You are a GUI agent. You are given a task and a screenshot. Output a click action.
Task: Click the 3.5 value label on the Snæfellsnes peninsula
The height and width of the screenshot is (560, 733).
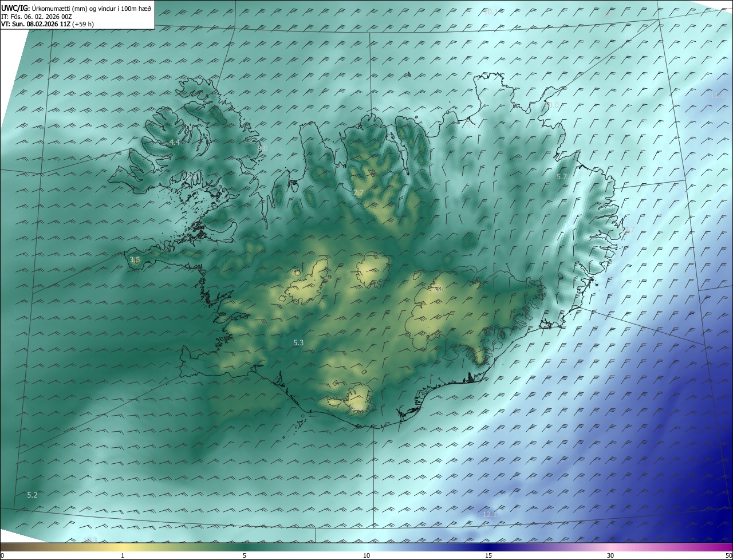tap(135, 260)
